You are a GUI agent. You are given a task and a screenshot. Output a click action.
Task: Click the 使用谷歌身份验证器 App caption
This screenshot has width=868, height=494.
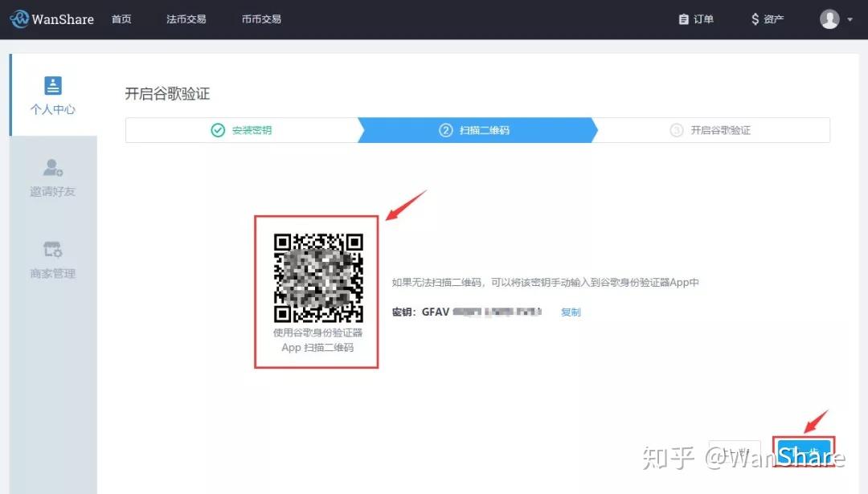tap(317, 340)
